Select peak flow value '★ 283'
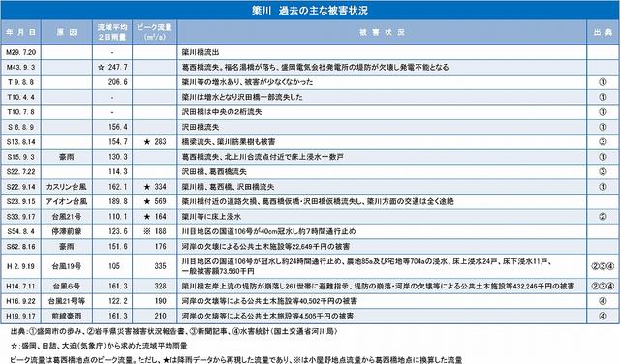Image resolution: width=620 pixels, height=364 pixels. pyautogui.click(x=155, y=142)
